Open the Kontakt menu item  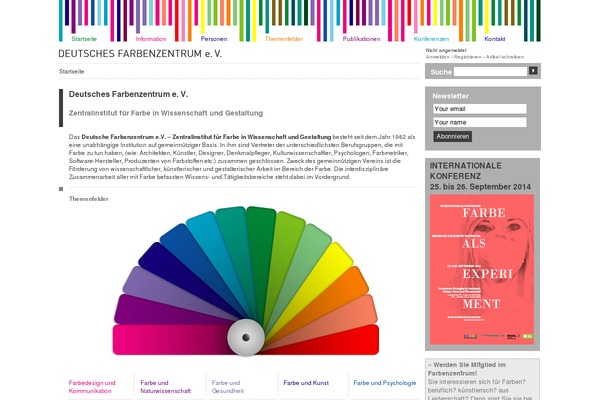pyautogui.click(x=494, y=39)
